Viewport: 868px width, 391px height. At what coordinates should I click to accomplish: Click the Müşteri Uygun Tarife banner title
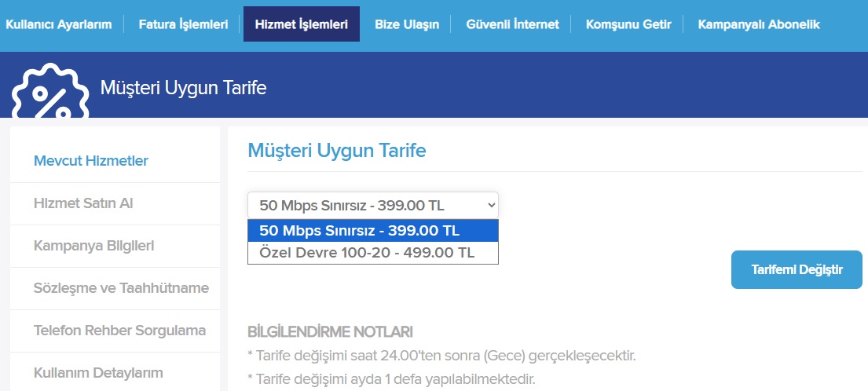183,87
